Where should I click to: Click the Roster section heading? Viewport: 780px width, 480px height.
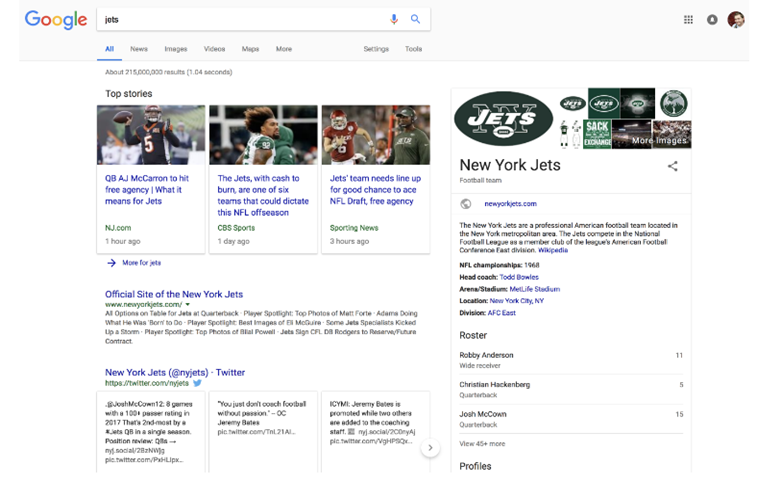coord(473,335)
